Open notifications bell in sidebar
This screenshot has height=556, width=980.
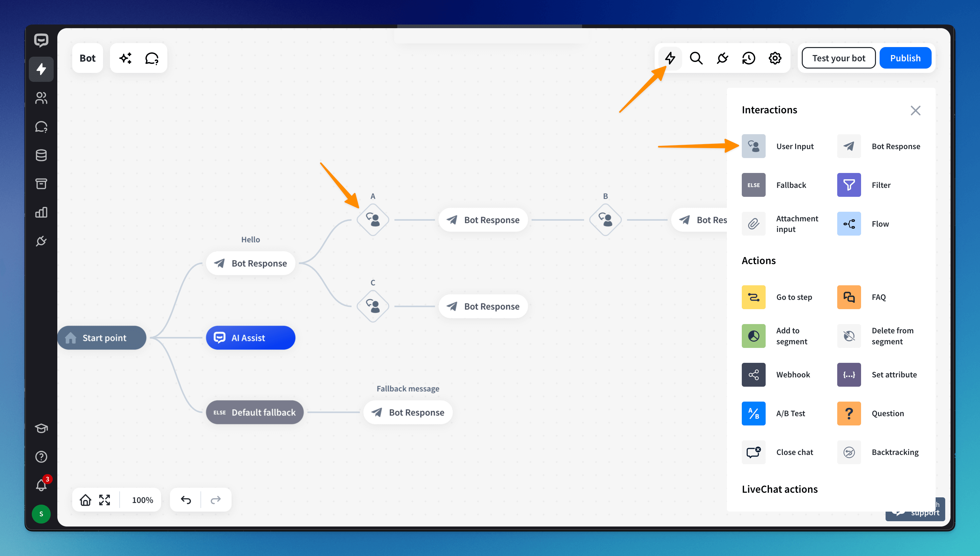coord(41,485)
